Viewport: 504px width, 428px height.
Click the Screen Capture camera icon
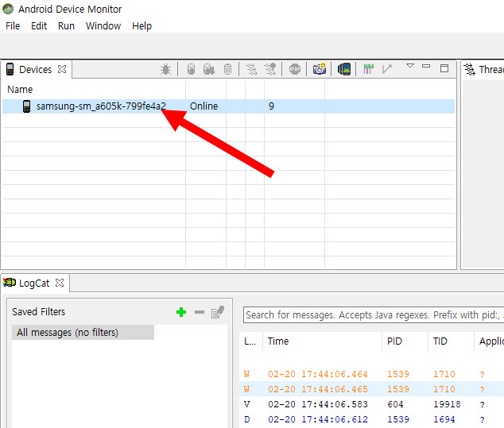(x=320, y=69)
